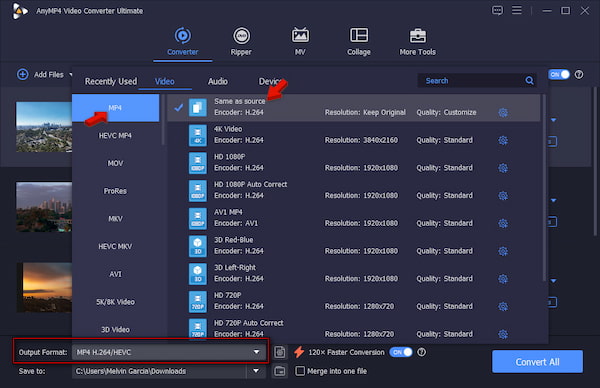This screenshot has height=388, width=600.
Task: Expand third video's format dropdown arrow
Action: (x=553, y=281)
